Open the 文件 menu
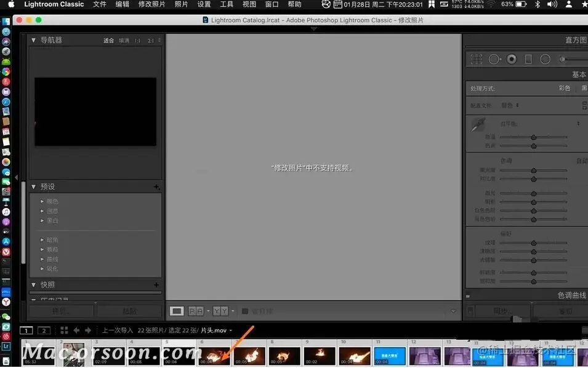 coord(99,4)
